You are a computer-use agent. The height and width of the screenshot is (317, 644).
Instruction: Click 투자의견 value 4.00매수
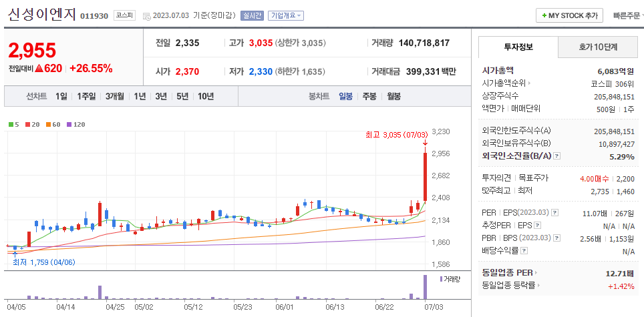pos(595,179)
